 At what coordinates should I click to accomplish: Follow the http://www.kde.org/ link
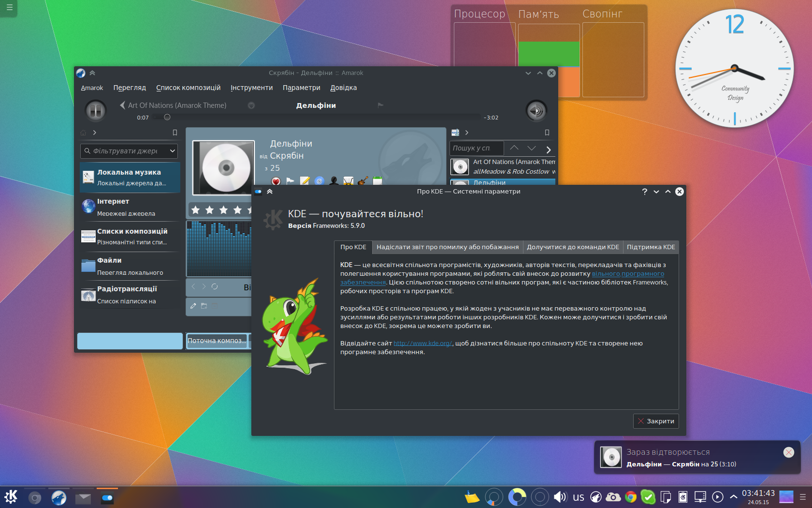[x=422, y=344]
